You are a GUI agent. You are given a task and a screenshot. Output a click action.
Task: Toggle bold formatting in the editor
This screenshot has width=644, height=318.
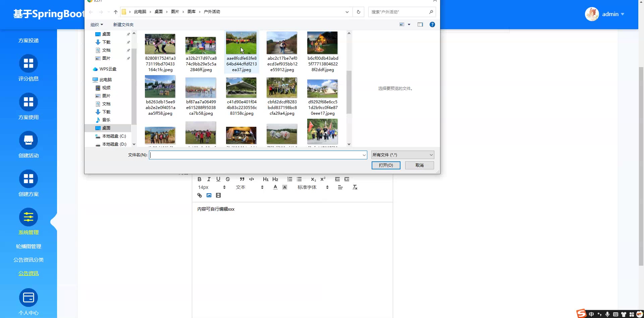pos(199,179)
